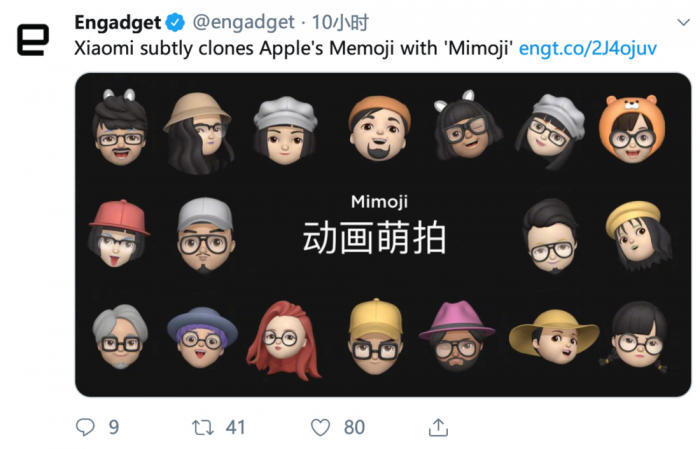Image resolution: width=700 pixels, height=449 pixels.
Task: Click the Mimoji title in the image
Action: (x=379, y=201)
